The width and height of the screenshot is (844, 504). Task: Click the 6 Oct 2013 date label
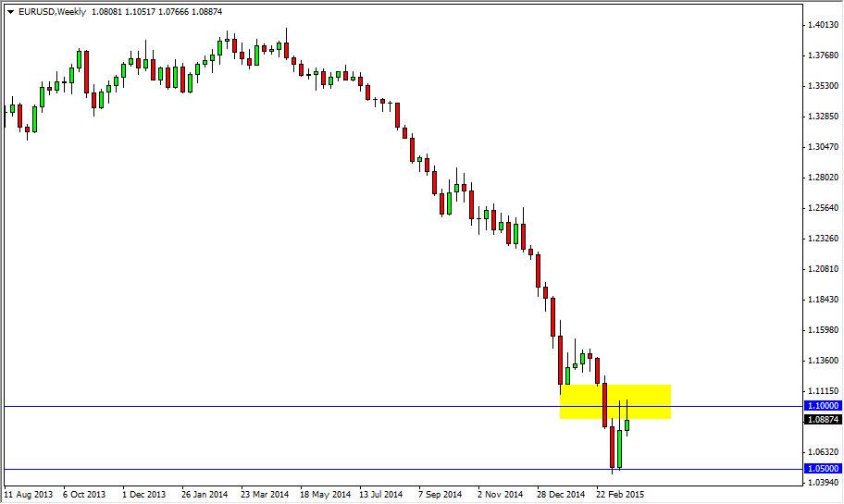(x=84, y=495)
